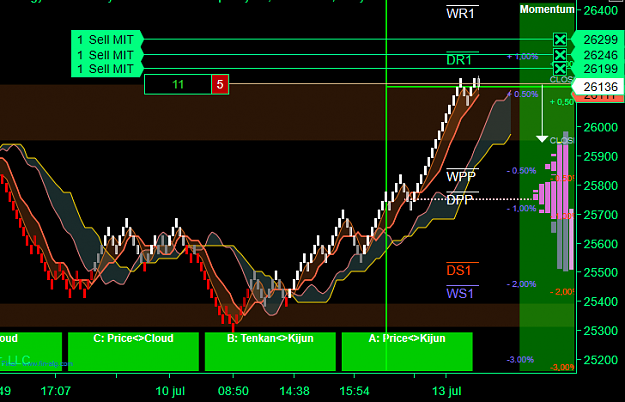Viewport: 625px width, 402px height.
Task: Click the 25300 price axis label
Action: click(601, 331)
